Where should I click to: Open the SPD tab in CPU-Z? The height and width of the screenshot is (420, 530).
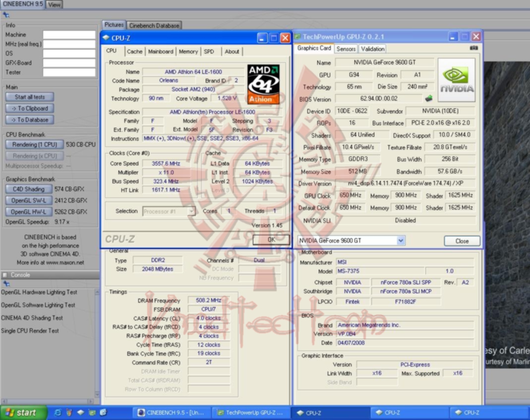pyautogui.click(x=209, y=52)
